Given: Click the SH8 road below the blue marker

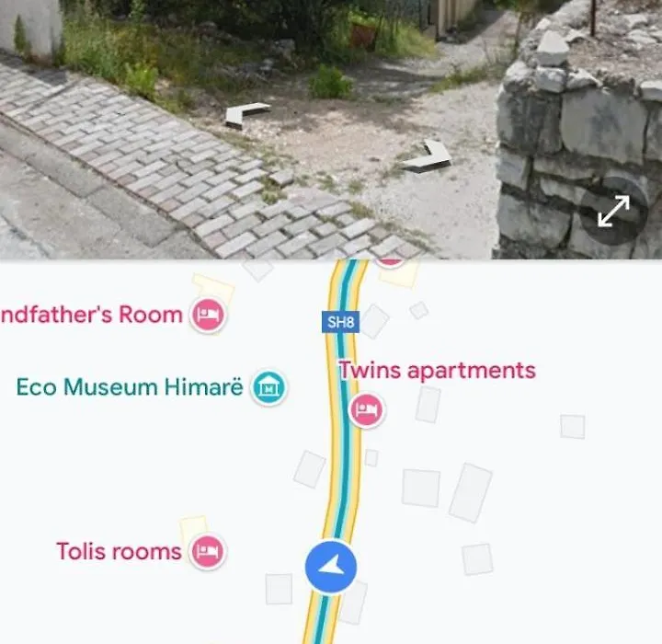Looking at the screenshot, I should (x=321, y=619).
